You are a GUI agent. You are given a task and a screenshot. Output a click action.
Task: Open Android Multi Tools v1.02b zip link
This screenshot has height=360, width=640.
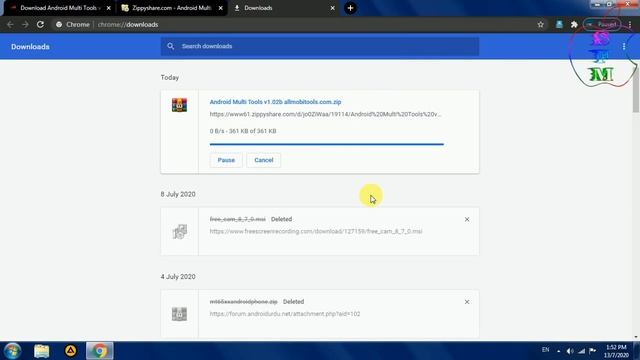click(276, 102)
